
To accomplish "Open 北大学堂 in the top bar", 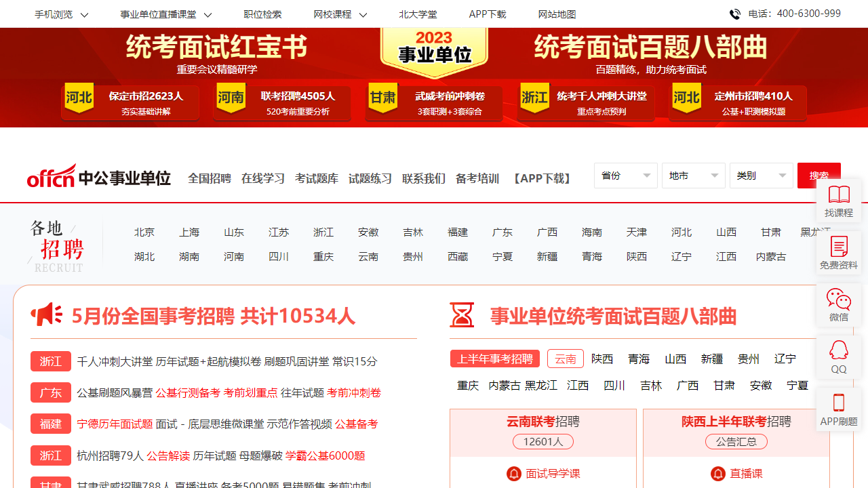I will 418,14.
